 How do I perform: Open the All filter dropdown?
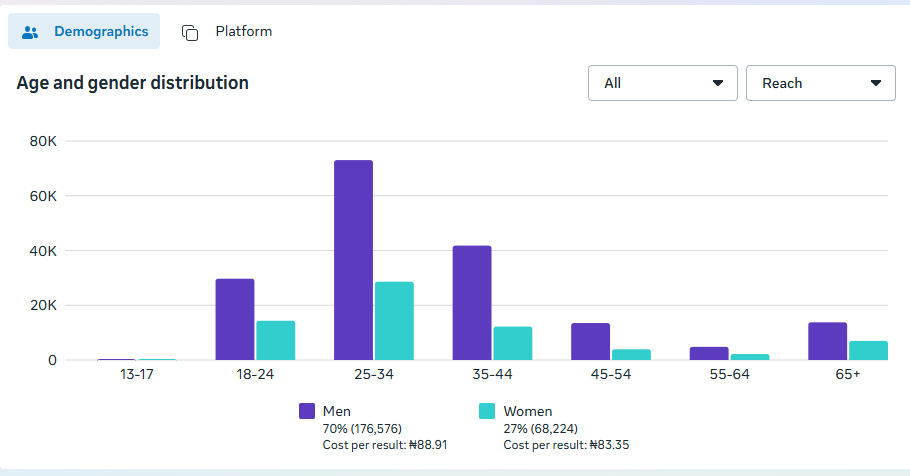[x=663, y=83]
